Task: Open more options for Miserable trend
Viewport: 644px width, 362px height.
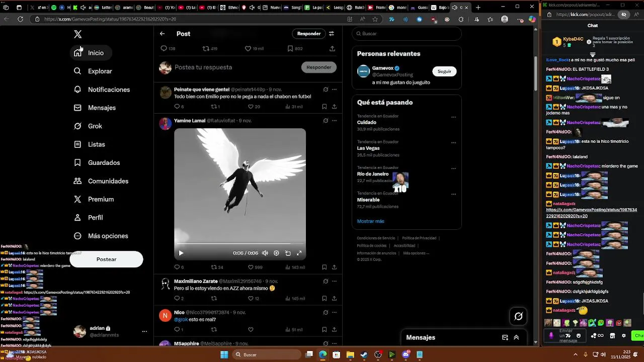Action: [453, 195]
